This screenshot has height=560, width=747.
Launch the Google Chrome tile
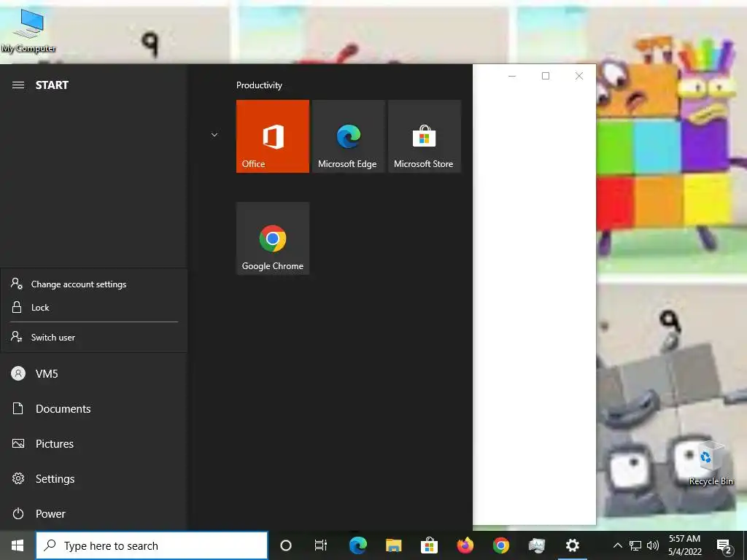coord(273,238)
